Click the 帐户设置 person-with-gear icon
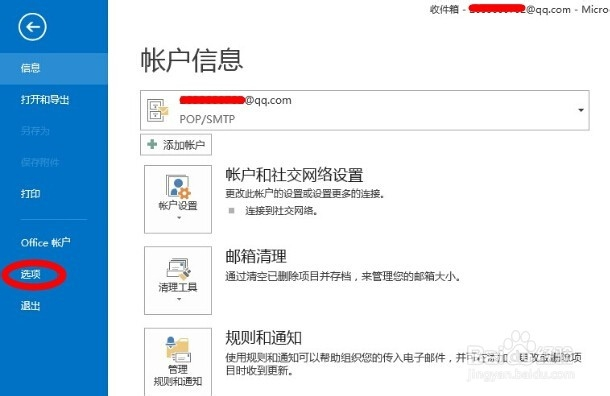Screen dimensions: 610x396 point(178,186)
